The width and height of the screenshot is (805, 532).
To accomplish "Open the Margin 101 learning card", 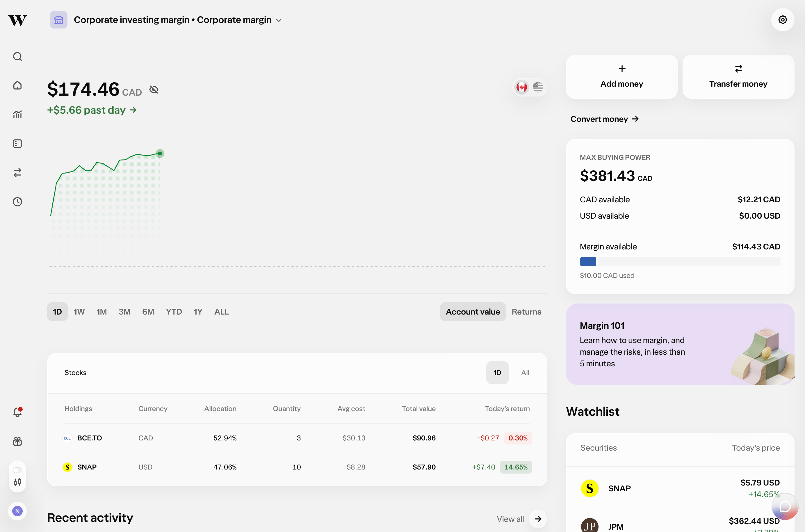I will point(680,344).
